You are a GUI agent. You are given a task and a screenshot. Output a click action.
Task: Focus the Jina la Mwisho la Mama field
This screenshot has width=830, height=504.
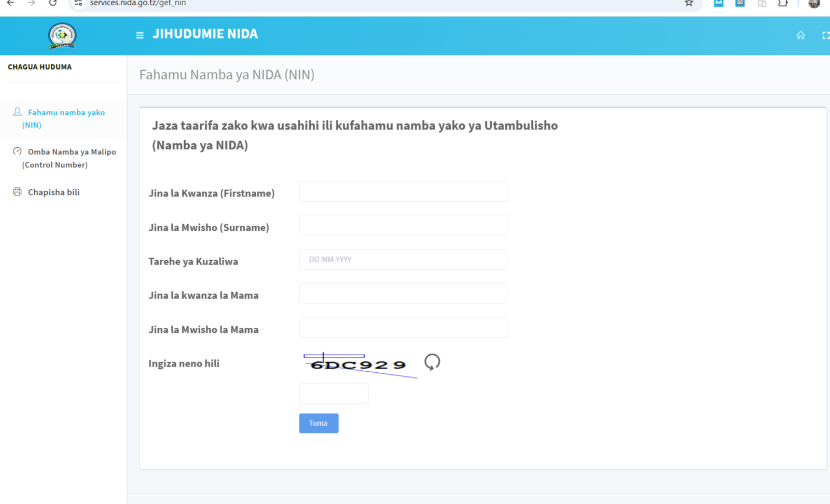coord(403,328)
